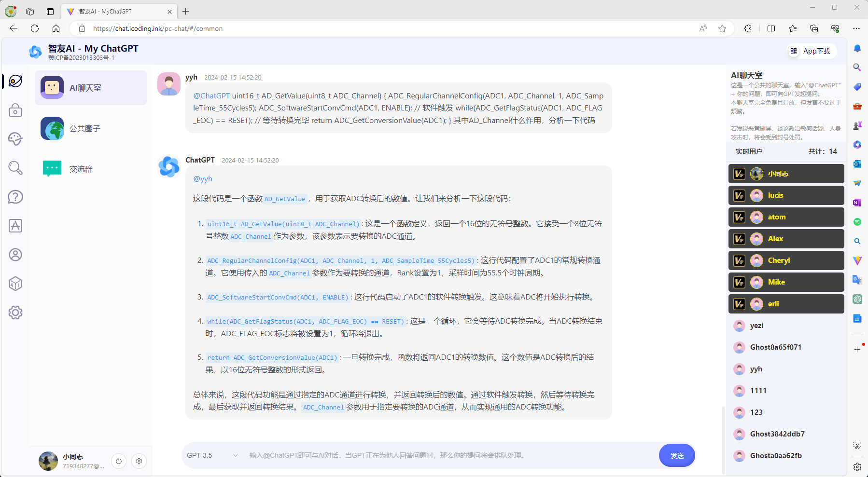
Task: Open the Outlook icon in Edge sidebar
Action: tap(857, 164)
